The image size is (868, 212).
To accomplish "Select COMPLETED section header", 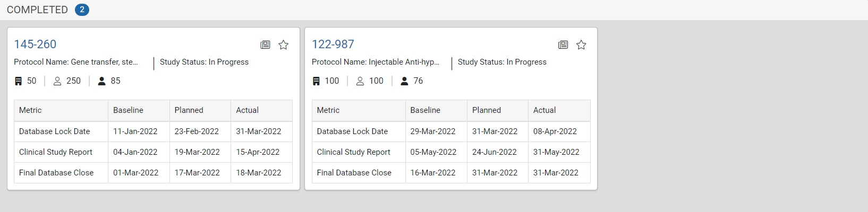I will (37, 10).
